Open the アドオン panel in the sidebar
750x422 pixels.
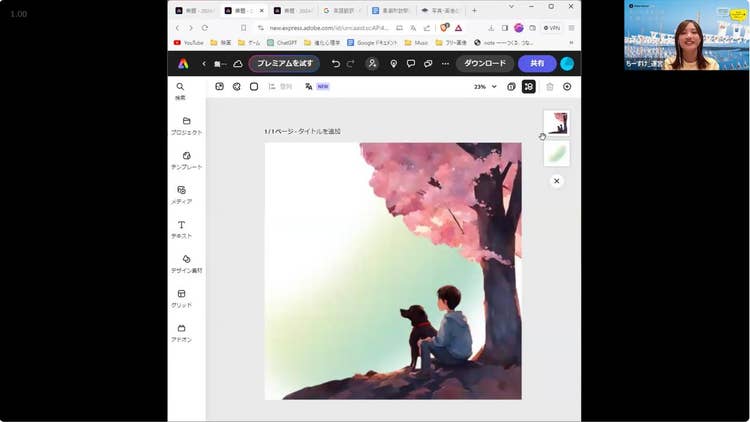pyautogui.click(x=182, y=333)
